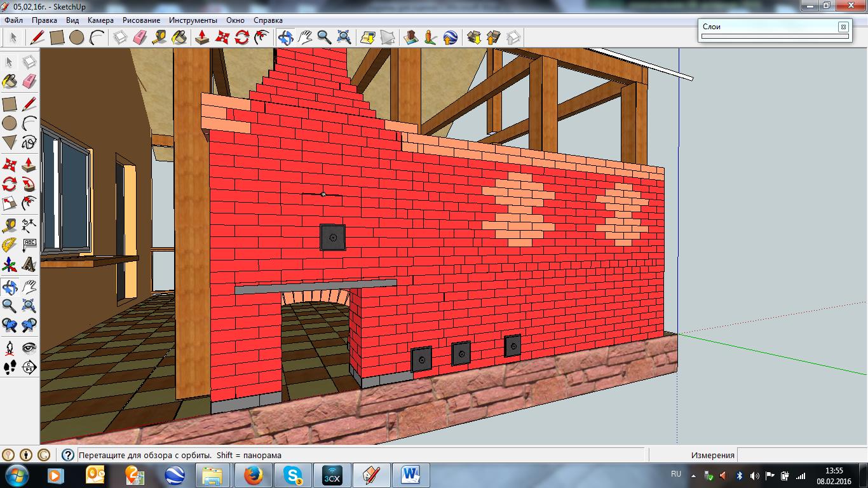868x488 pixels.
Task: Click the Position Camera tool
Action: pyautogui.click(x=10, y=348)
